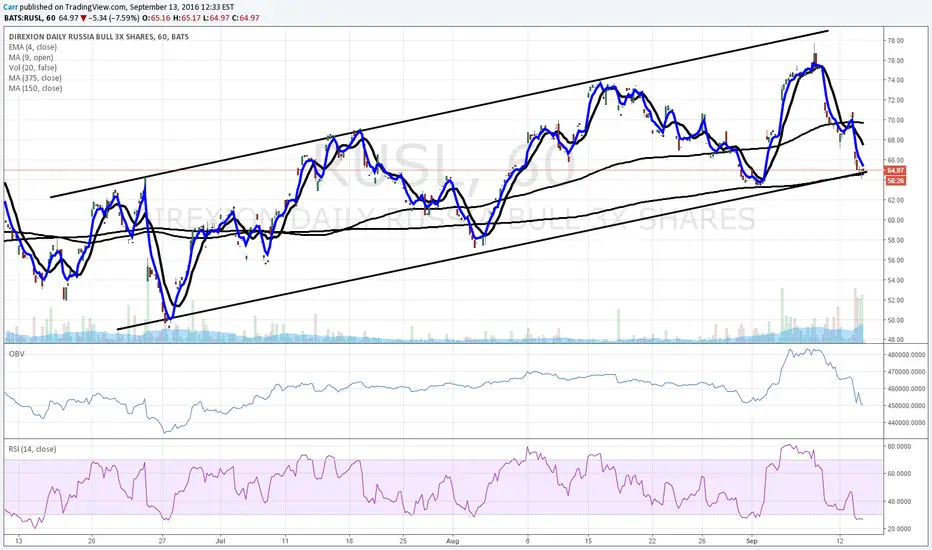Click the 48.00 price axis label
Viewport: 932px width, 550px height.
896,340
